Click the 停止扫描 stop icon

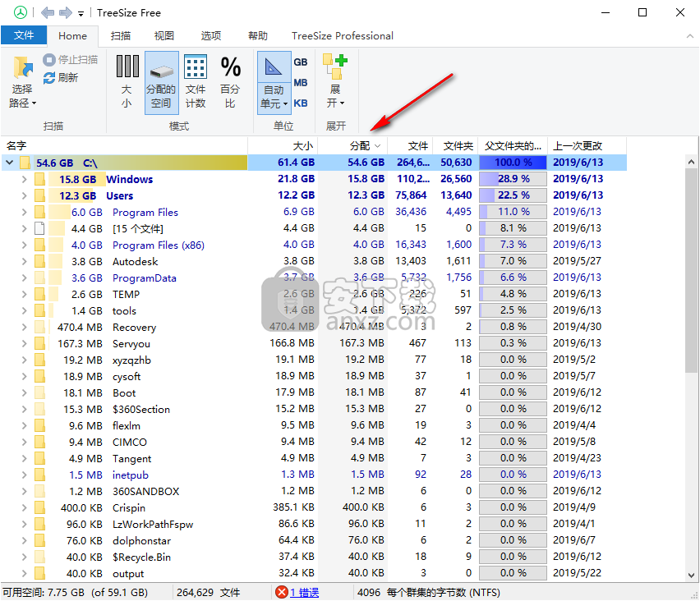pyautogui.click(x=49, y=60)
